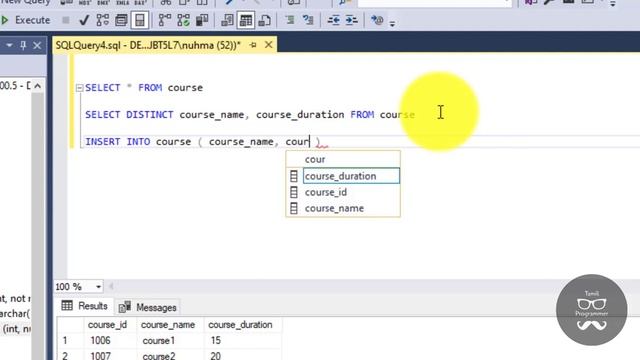Collapse the SELECT statement outline region
This screenshot has height=360, width=640.
(x=80, y=88)
